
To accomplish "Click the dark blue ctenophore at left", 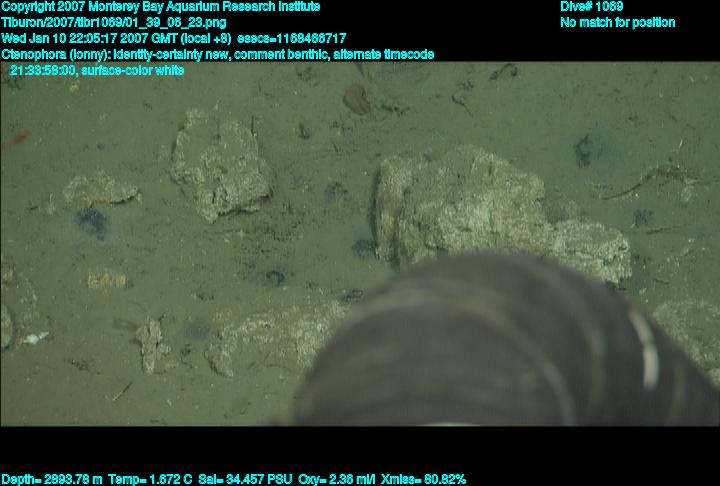I will [91, 222].
